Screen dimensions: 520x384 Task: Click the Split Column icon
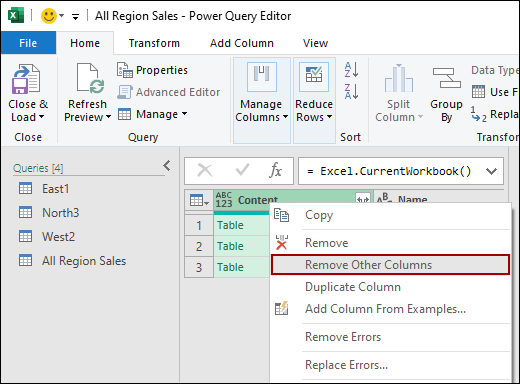pyautogui.click(x=399, y=78)
